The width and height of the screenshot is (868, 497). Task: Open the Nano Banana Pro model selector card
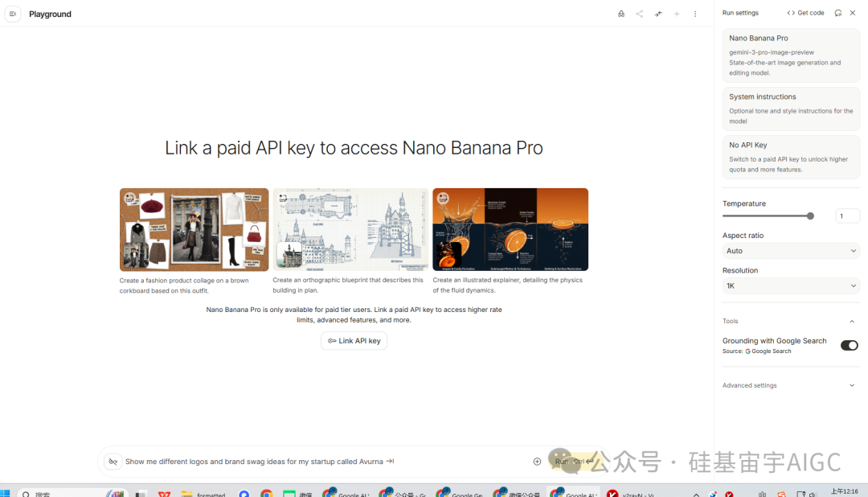(x=791, y=55)
